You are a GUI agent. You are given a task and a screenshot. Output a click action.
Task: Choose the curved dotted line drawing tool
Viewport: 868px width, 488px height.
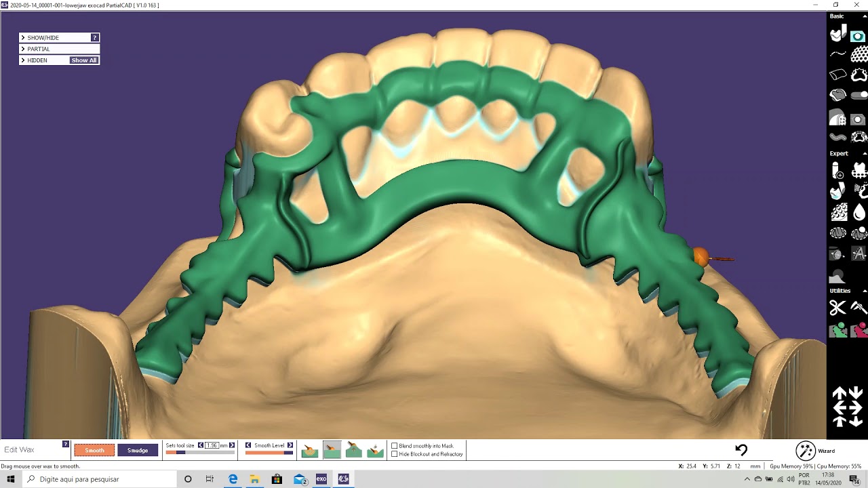838,54
